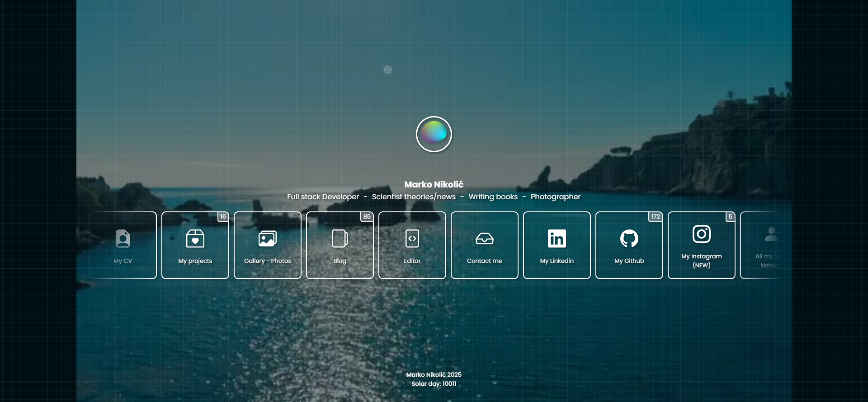
Task: Open the Instagram camera icon
Action: click(702, 234)
